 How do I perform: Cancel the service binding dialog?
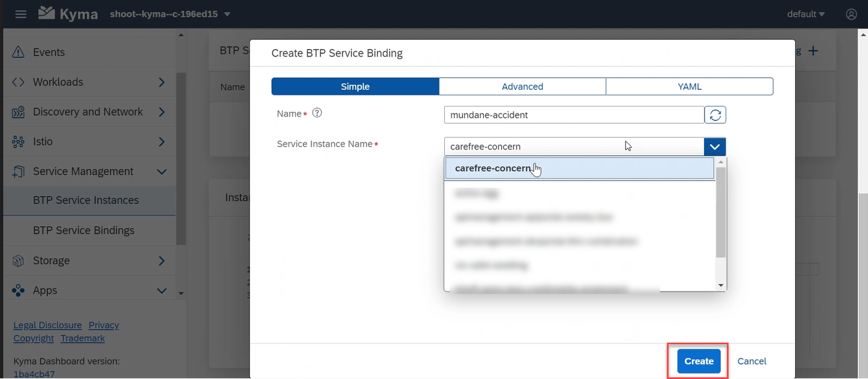pyautogui.click(x=752, y=361)
